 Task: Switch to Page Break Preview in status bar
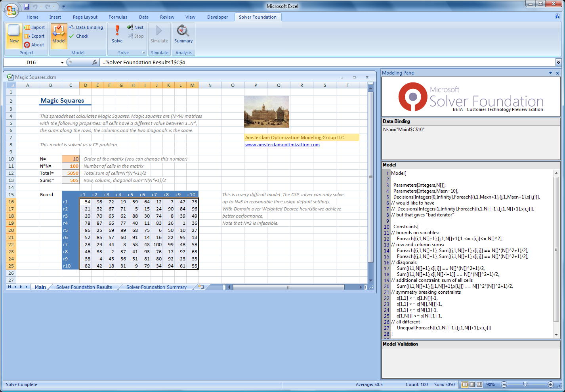(479, 384)
